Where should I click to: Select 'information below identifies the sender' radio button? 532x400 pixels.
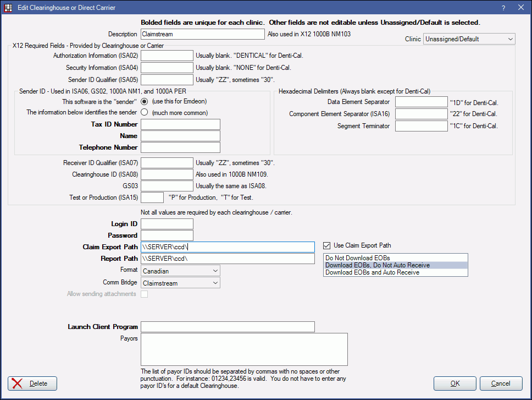pos(144,112)
